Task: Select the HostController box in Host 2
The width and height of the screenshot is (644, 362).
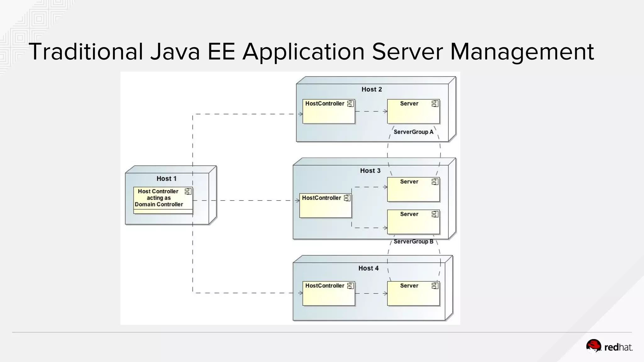Action: [329, 112]
